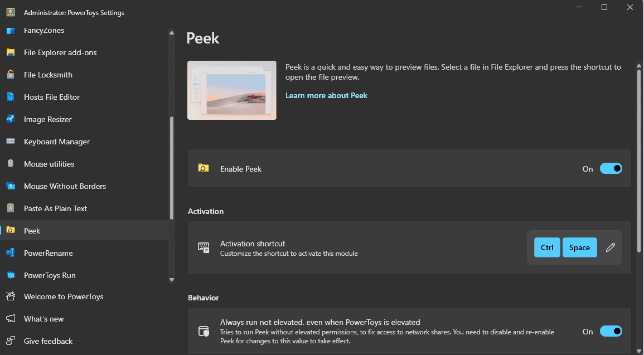Turn off Always run not elevated

611,331
